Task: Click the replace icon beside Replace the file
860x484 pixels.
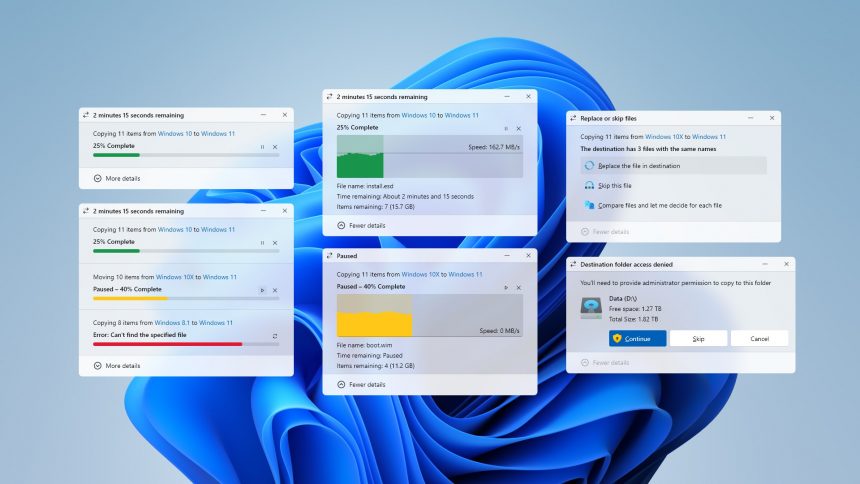Action: coord(589,166)
